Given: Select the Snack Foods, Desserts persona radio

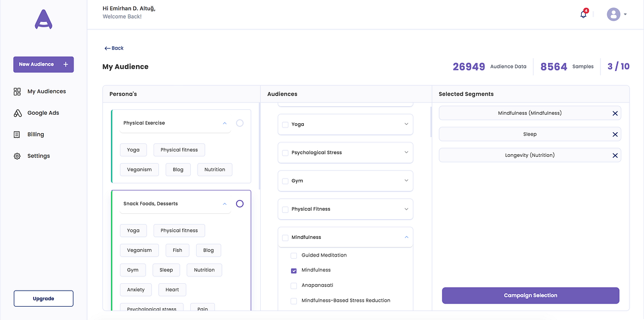Looking at the screenshot, I should tap(240, 204).
